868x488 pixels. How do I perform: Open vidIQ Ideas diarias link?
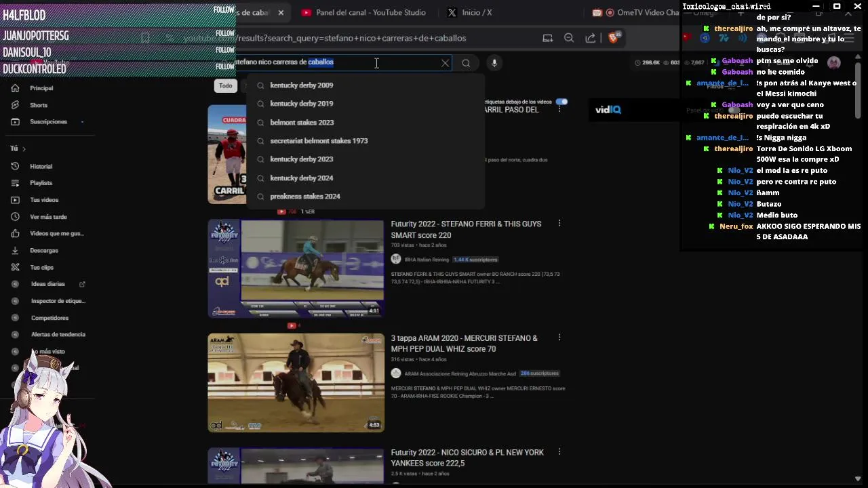point(48,284)
